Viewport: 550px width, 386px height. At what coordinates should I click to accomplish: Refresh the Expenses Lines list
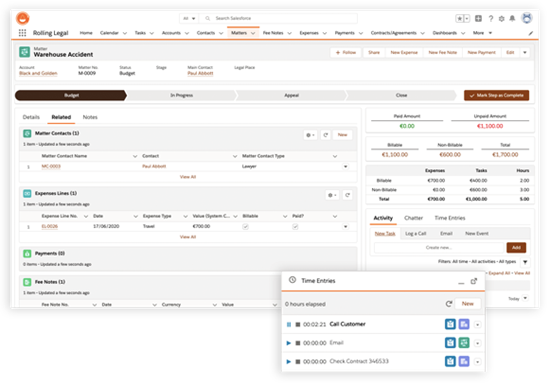pos(348,195)
